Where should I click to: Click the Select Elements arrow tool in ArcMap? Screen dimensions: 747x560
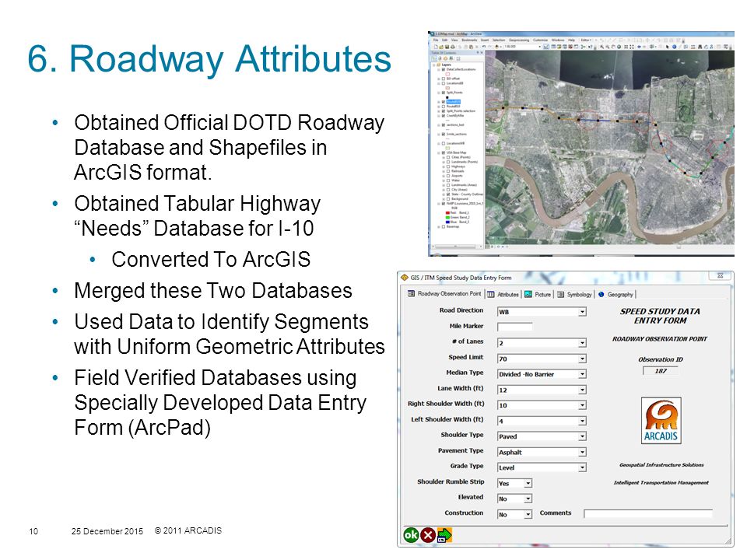click(x=668, y=47)
